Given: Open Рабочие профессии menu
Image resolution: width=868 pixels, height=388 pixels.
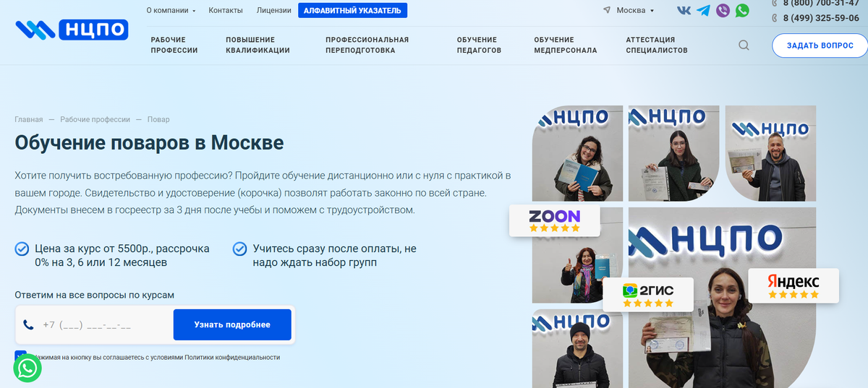Looking at the screenshot, I should [174, 45].
